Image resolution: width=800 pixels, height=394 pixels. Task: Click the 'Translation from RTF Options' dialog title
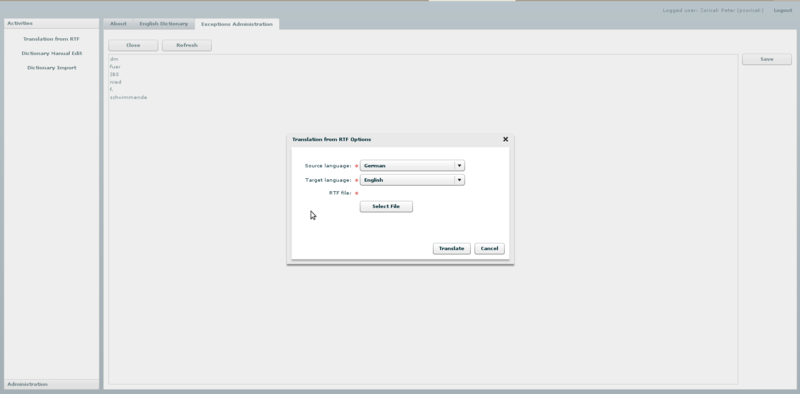pyautogui.click(x=332, y=139)
